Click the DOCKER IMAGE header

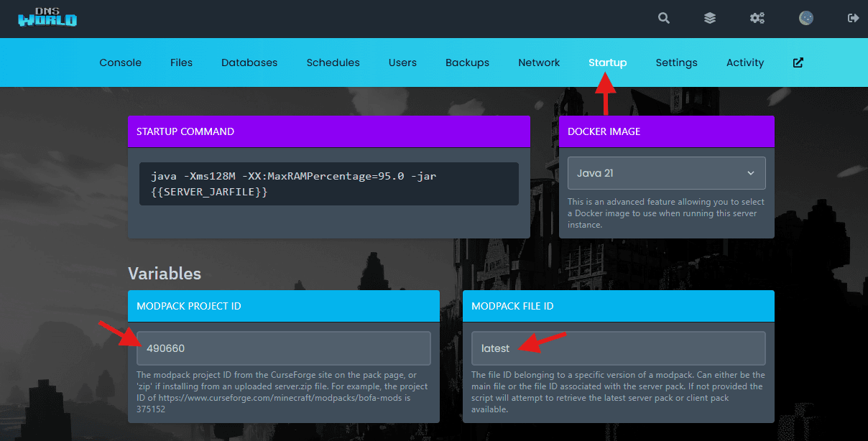tap(667, 131)
